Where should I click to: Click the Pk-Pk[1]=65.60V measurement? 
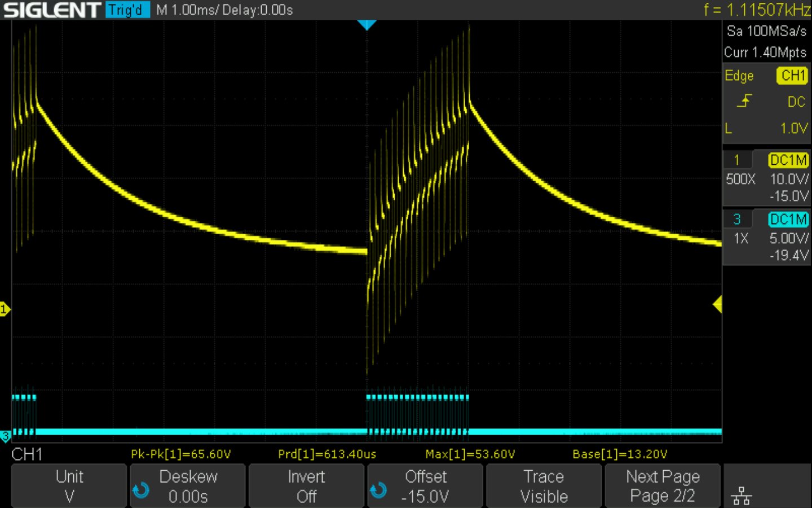click(x=180, y=454)
